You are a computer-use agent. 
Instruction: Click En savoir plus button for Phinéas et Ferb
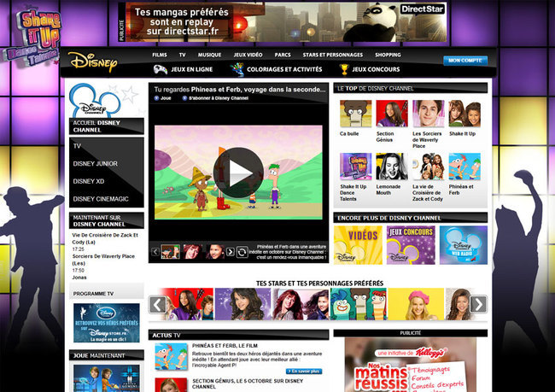tap(304, 372)
